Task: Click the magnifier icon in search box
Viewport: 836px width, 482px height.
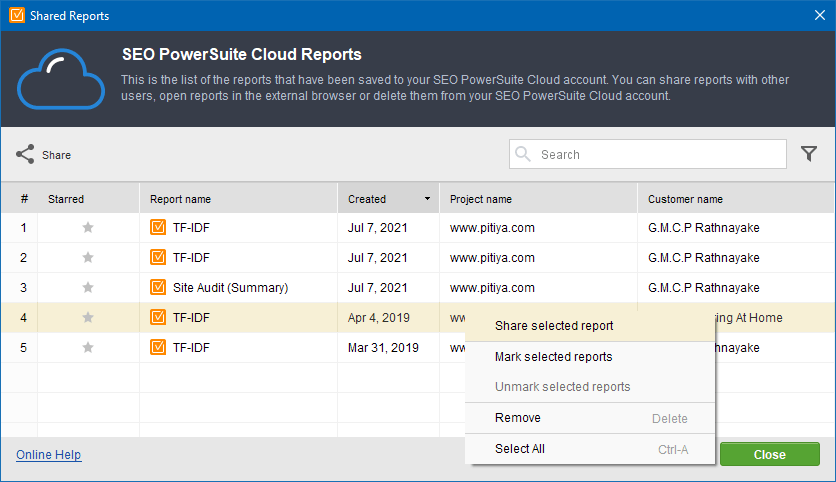Action: tap(523, 154)
